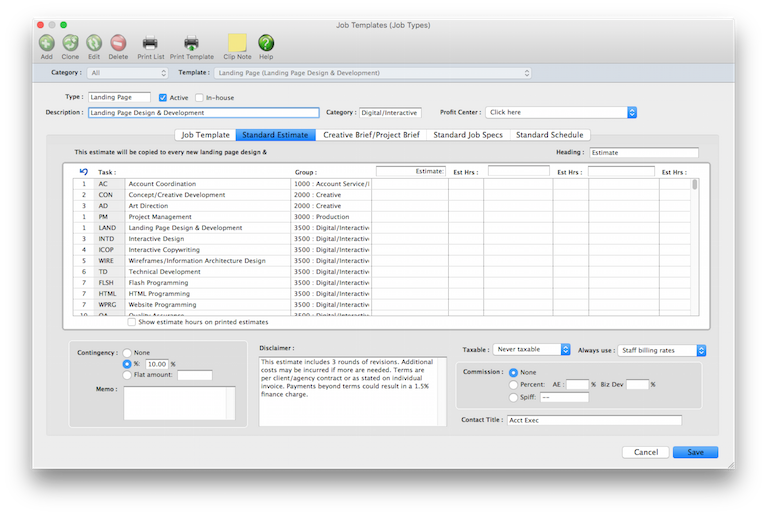This screenshot has width=767, height=515.
Task: Expand the Taxable dropdown
Action: click(x=532, y=350)
